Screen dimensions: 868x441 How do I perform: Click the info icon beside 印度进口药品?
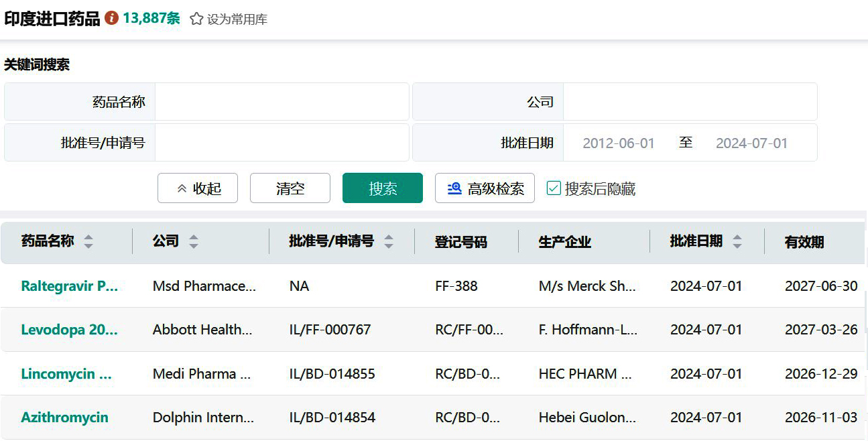click(111, 19)
